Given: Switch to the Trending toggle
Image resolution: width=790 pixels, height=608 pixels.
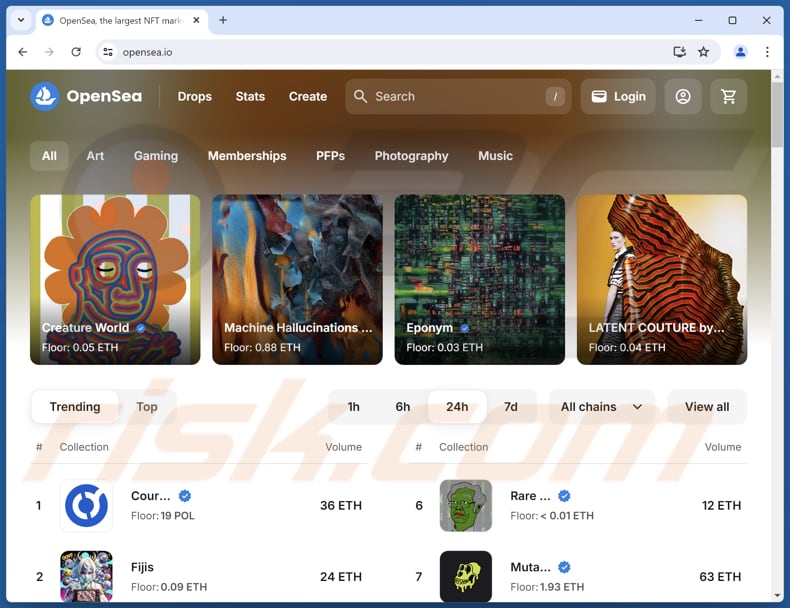Looking at the screenshot, I should 75,407.
